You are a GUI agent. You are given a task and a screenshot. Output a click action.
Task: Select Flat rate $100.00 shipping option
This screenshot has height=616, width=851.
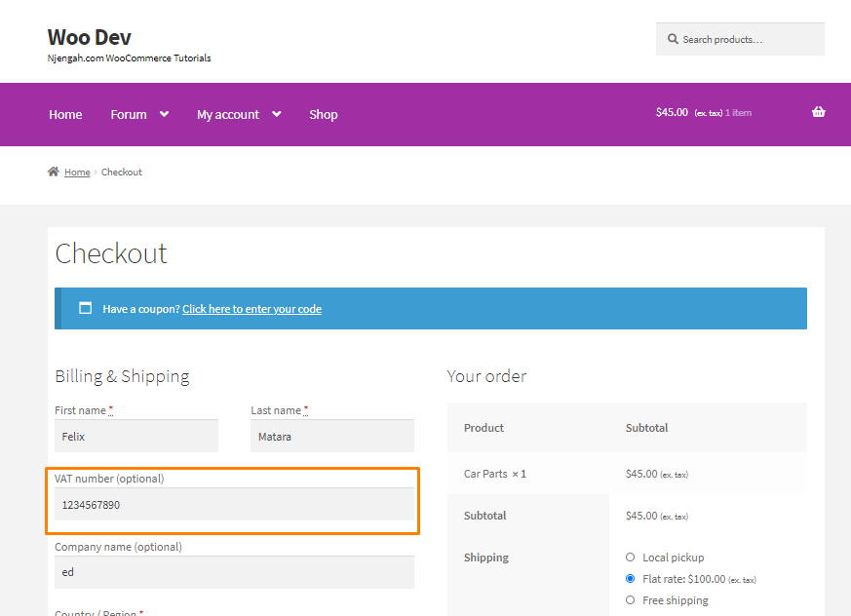(630, 579)
